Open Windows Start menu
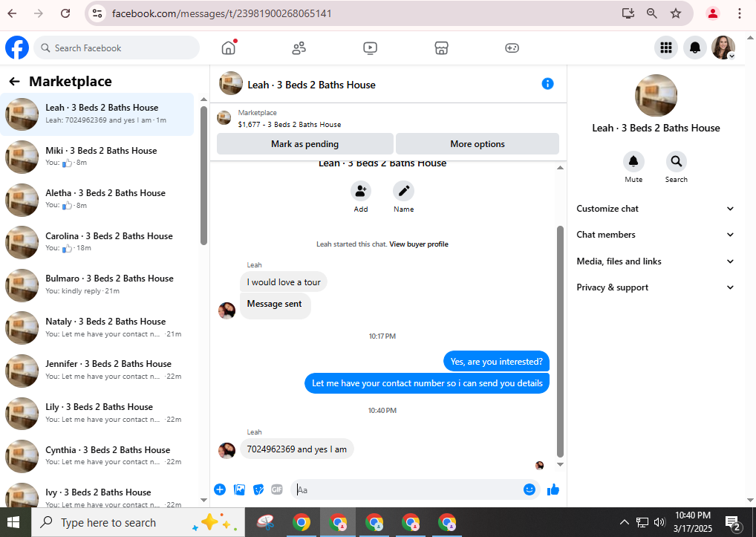The height and width of the screenshot is (537, 756). [x=13, y=523]
